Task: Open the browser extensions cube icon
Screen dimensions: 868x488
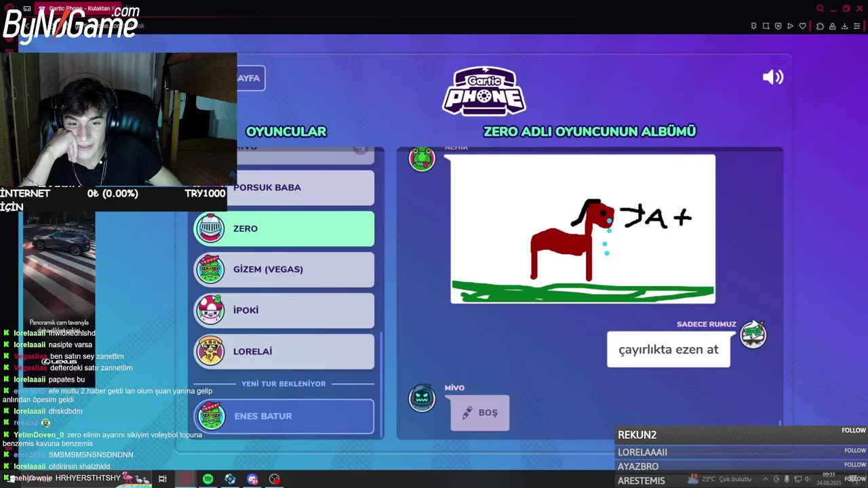Action: (x=820, y=26)
